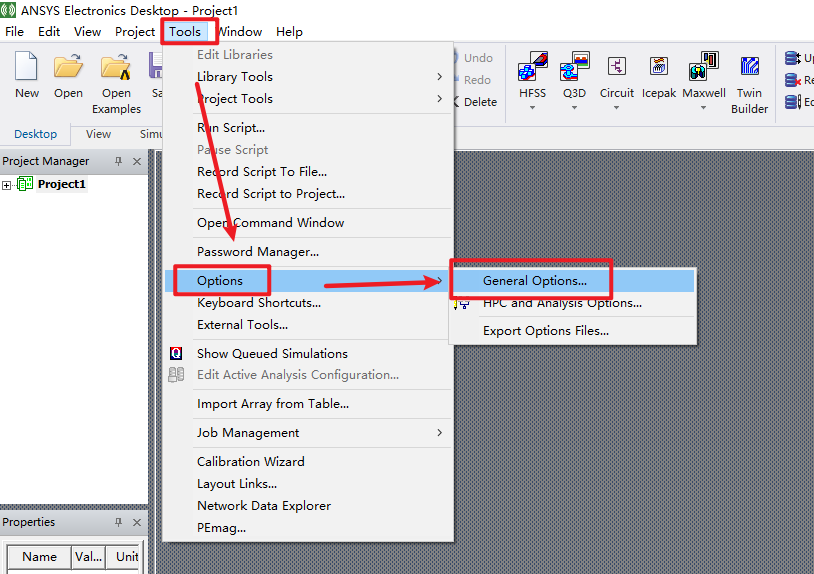Viewport: 814px width, 574px height.
Task: Click the Open folder icon
Action: tap(68, 66)
